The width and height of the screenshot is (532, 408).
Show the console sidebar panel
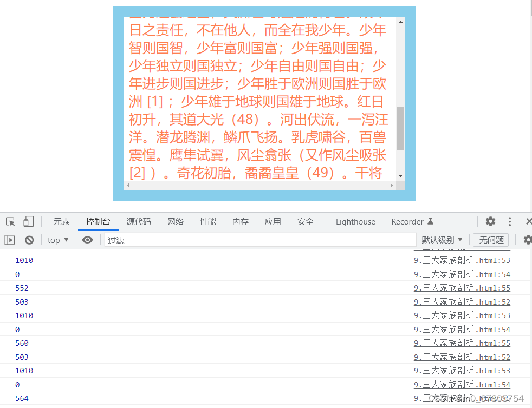click(10, 239)
